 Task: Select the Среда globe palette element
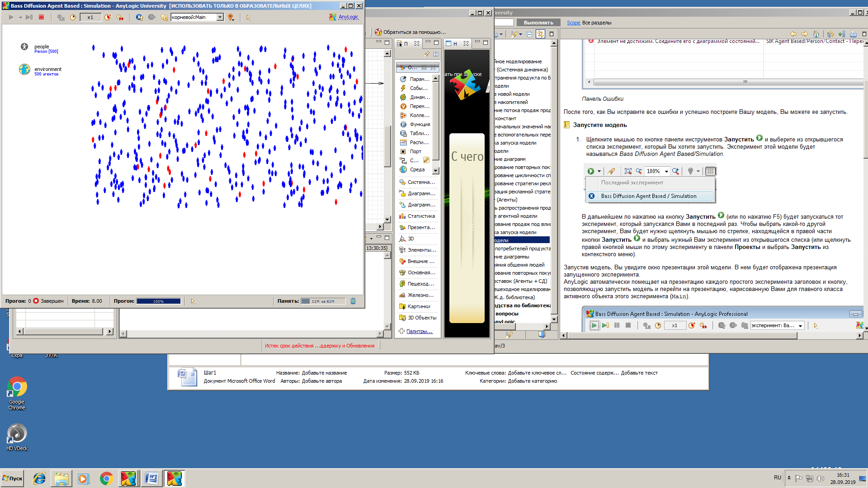tap(412, 169)
